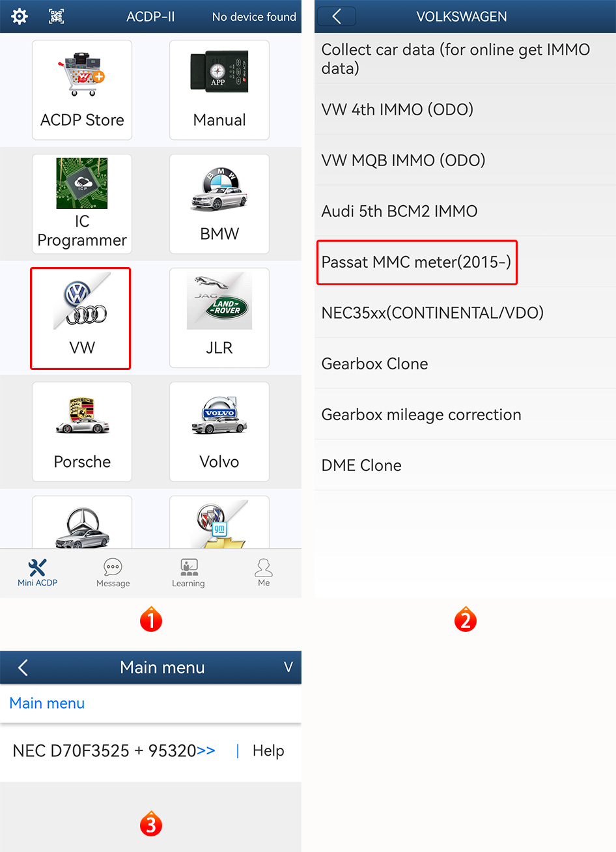
Task: Switch to the Message tab
Action: 113,573
